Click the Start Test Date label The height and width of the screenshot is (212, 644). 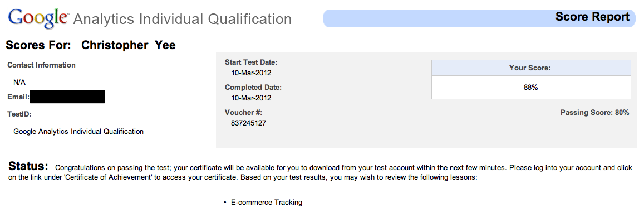(251, 62)
